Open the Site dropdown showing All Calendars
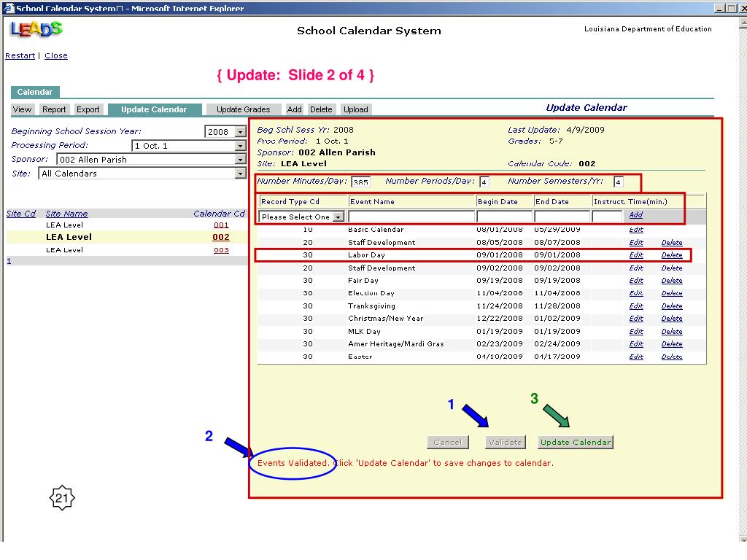This screenshot has width=747, height=560. (x=241, y=174)
